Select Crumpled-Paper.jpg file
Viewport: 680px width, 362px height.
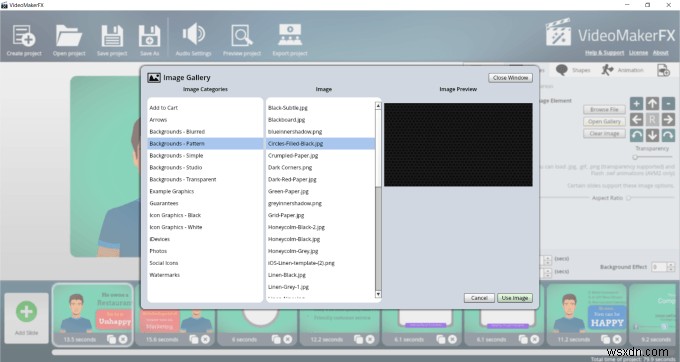click(x=320, y=155)
